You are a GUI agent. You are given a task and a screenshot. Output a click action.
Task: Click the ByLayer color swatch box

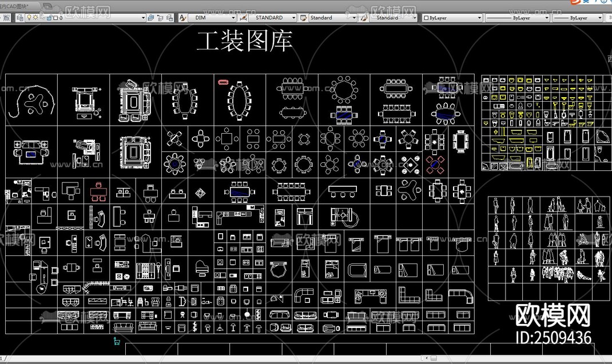(426, 18)
